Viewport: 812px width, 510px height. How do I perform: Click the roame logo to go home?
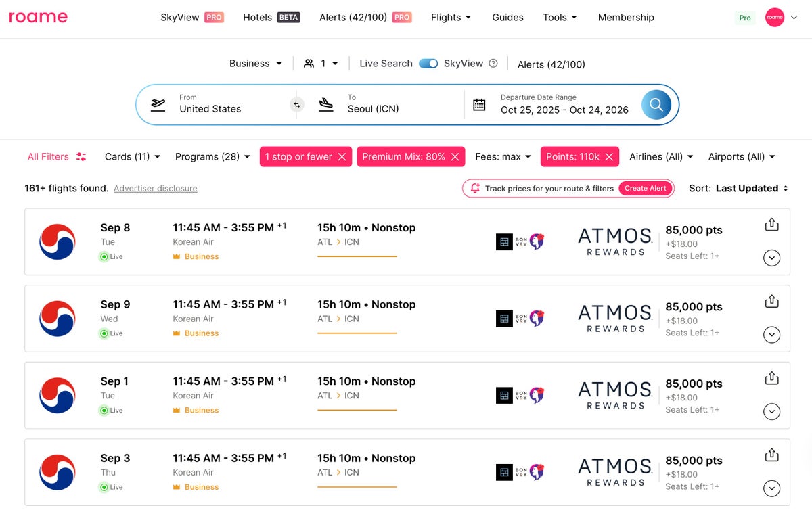[x=38, y=18]
